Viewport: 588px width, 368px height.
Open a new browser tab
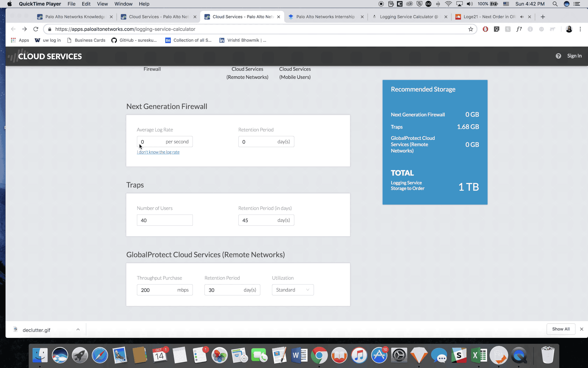(x=543, y=17)
